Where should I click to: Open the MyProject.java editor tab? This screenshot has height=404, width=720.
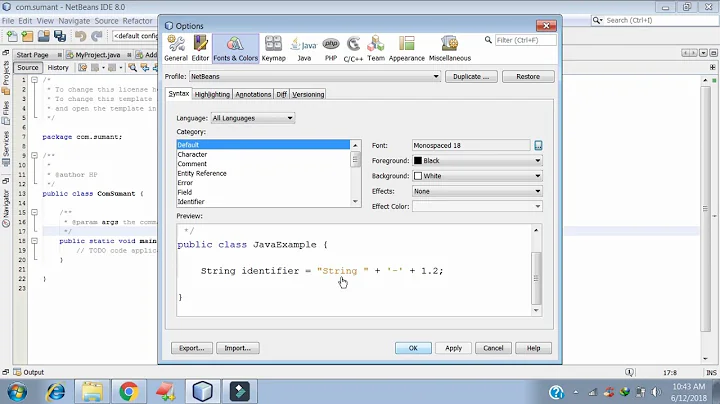[98, 55]
